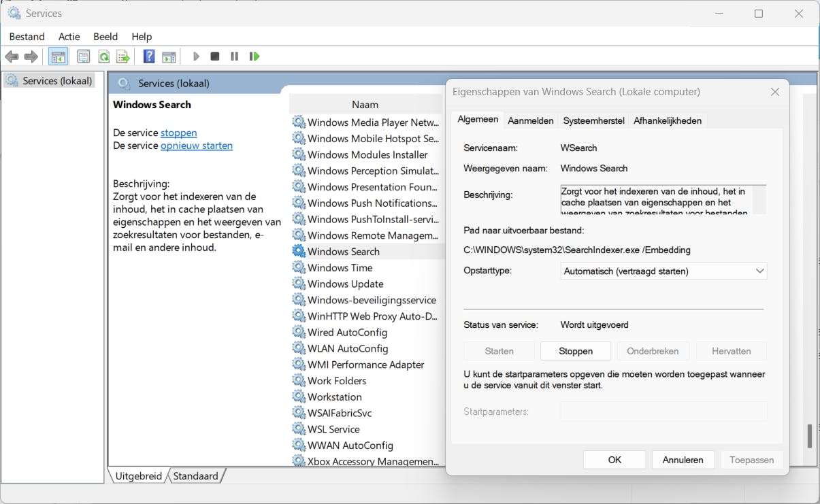This screenshot has width=820, height=504.
Task: Click the Annuleren button
Action: pyautogui.click(x=683, y=460)
